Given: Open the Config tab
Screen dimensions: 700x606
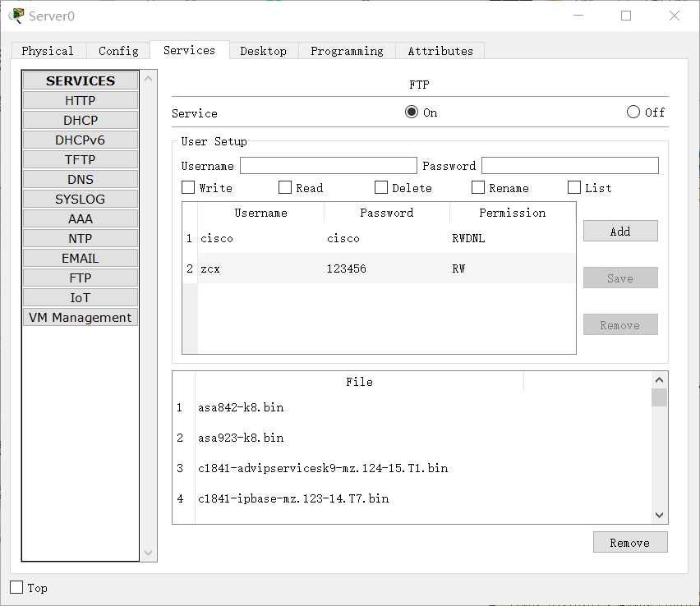Looking at the screenshot, I should (x=118, y=51).
